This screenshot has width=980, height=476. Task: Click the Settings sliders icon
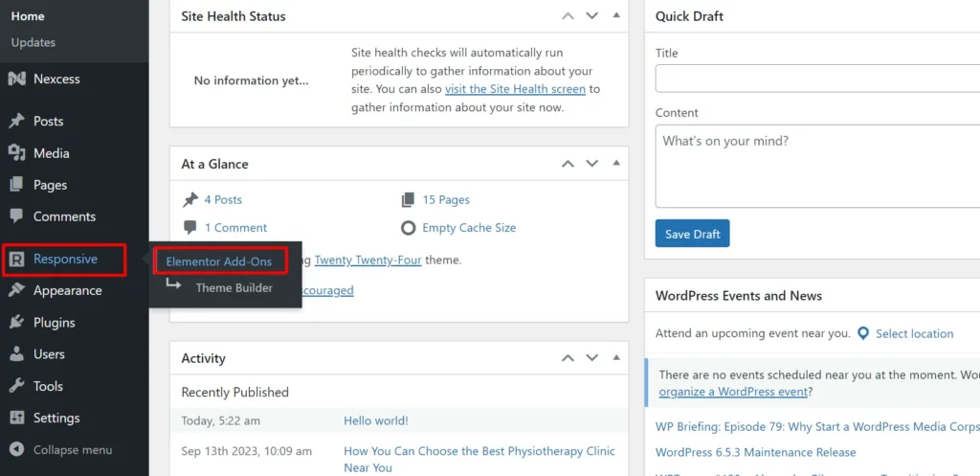pos(17,418)
